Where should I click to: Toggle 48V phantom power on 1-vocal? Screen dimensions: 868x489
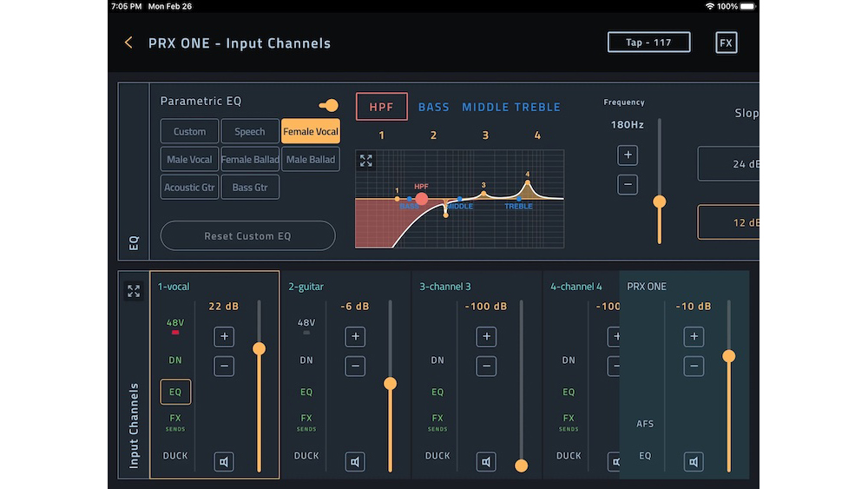coord(175,326)
